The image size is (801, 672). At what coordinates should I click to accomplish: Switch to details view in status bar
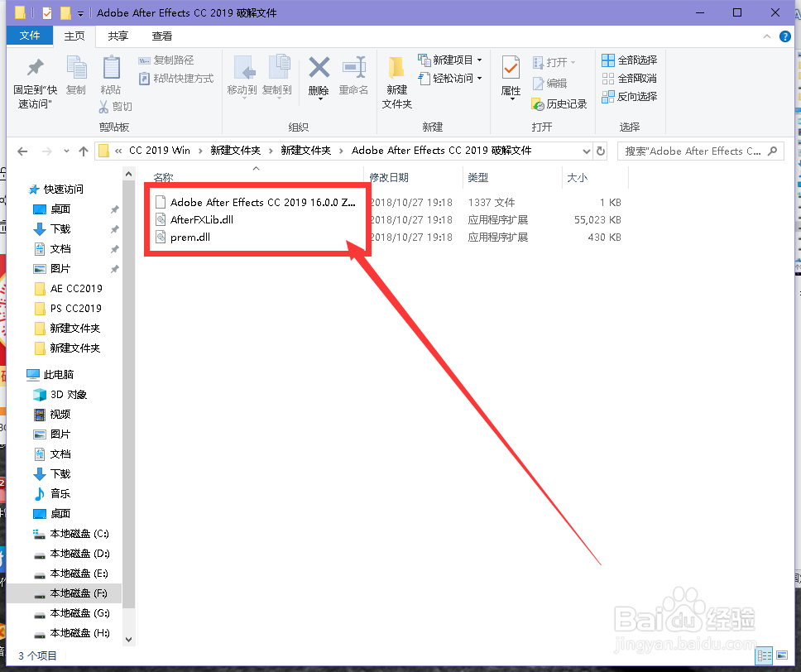[765, 655]
